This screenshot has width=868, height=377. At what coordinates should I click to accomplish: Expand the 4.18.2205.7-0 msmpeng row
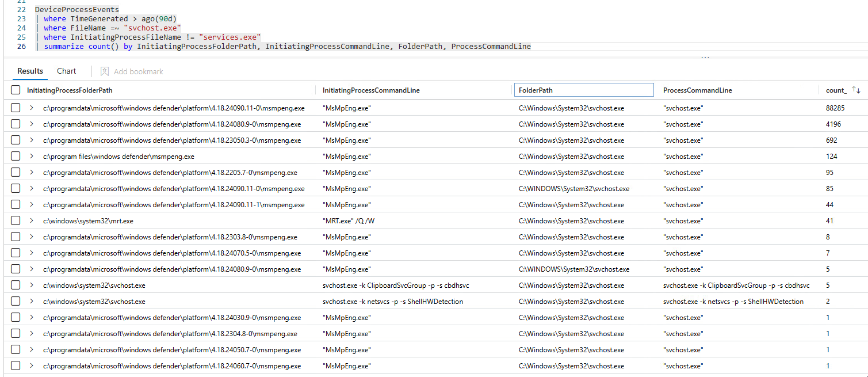click(32, 172)
